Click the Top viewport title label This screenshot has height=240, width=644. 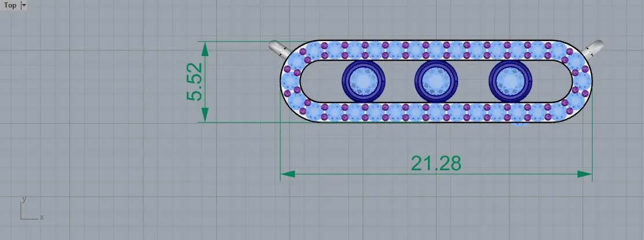pyautogui.click(x=10, y=5)
